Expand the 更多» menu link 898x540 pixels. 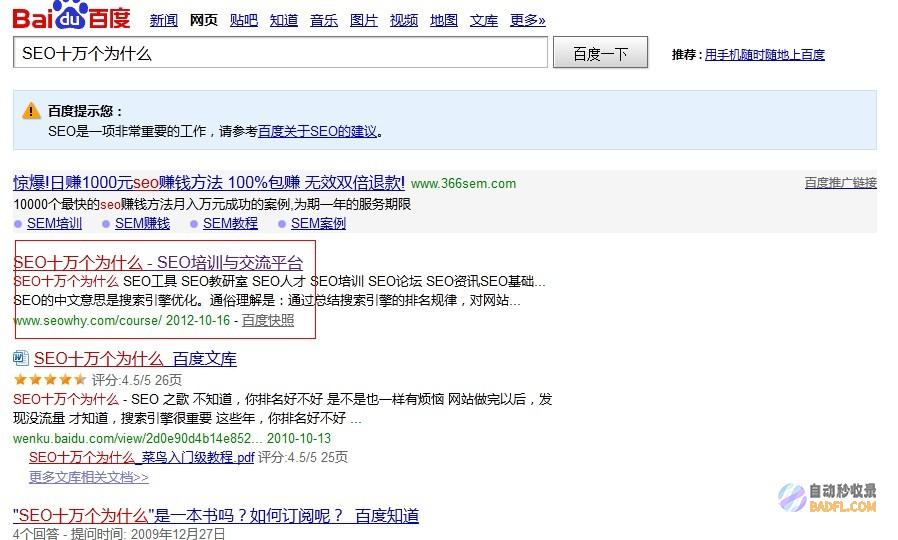coord(527,20)
